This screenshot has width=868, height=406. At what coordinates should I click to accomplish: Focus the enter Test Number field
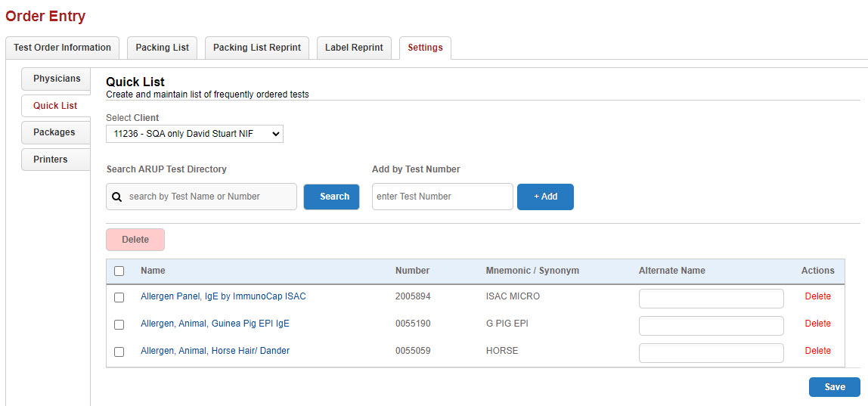(x=442, y=197)
